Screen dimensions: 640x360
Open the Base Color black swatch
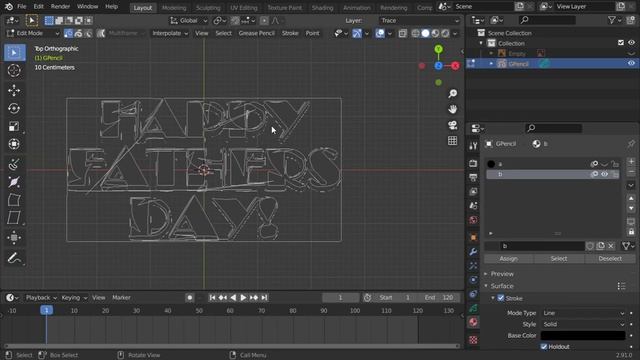pyautogui.click(x=583, y=336)
